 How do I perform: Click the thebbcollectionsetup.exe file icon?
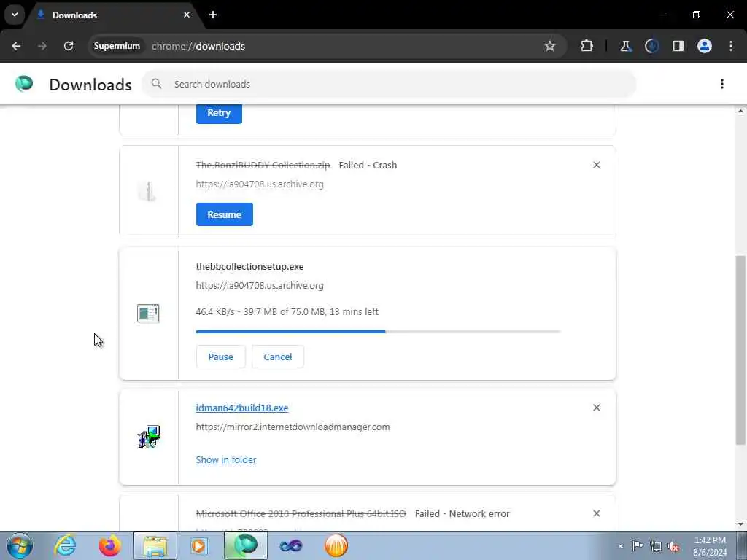148,314
